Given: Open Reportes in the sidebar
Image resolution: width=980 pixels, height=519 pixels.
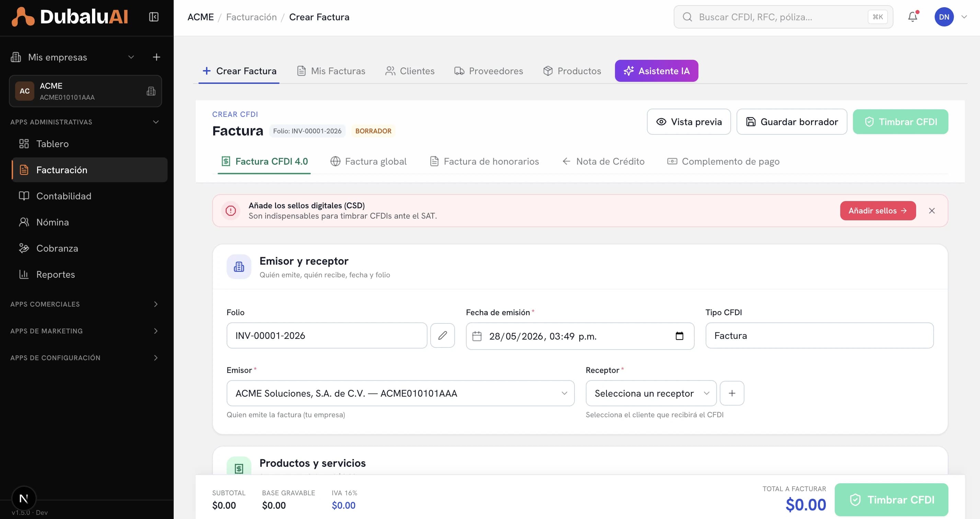Looking at the screenshot, I should click(89, 274).
